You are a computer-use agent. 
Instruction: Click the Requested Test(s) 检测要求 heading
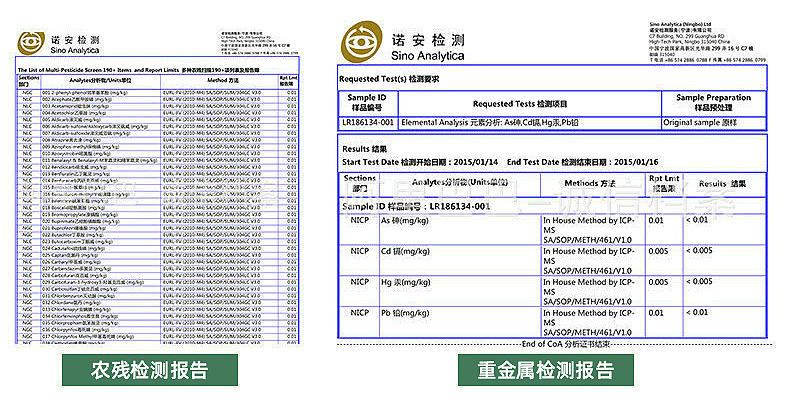[388, 77]
